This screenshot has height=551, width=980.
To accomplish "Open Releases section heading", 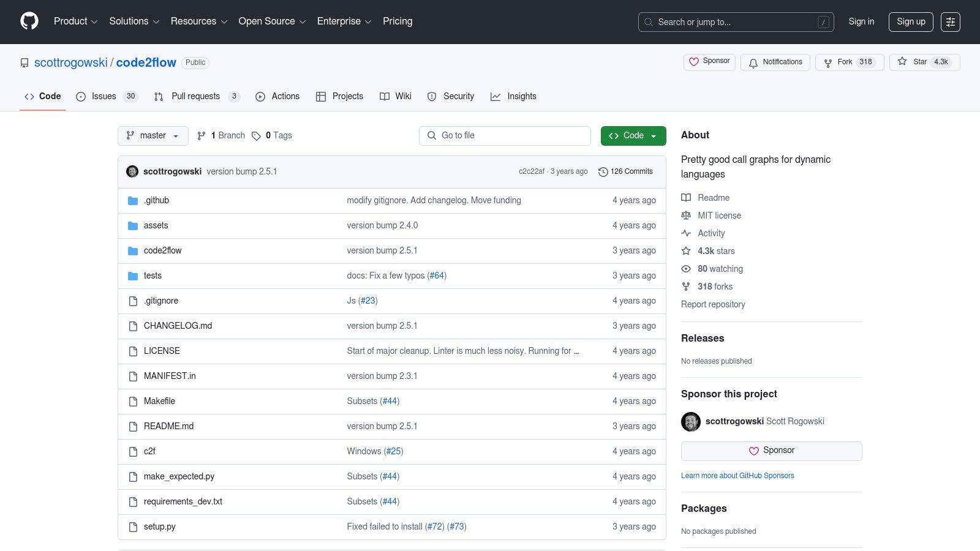I will pyautogui.click(x=703, y=339).
